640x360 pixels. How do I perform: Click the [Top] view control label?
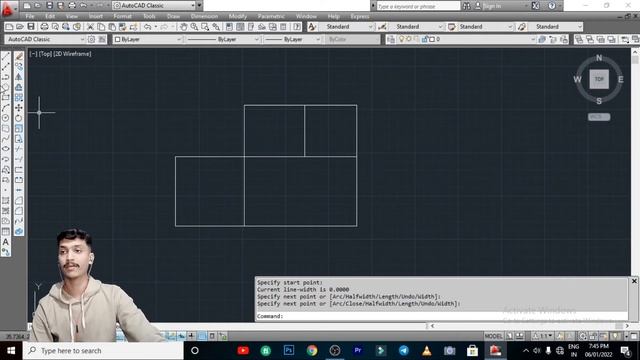tap(45, 54)
